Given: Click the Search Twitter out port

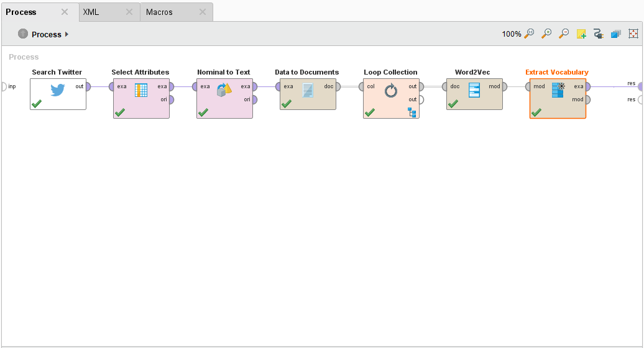Looking at the screenshot, I should click(x=88, y=86).
